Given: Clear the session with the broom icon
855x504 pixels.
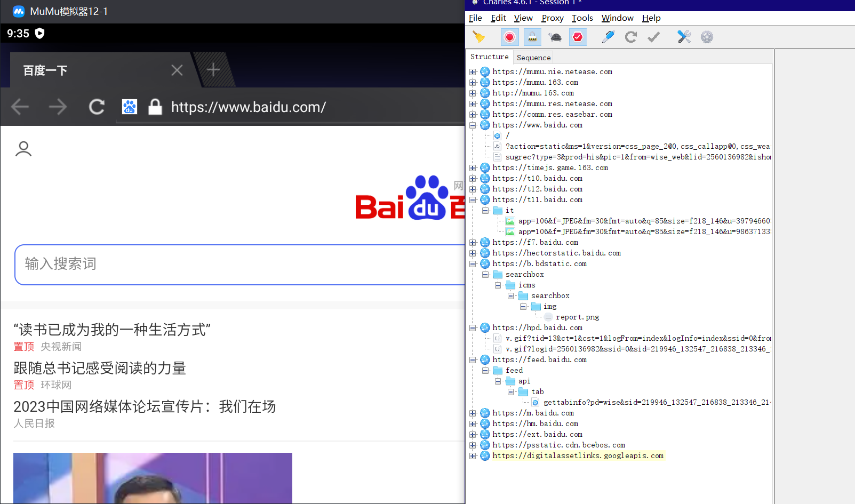Looking at the screenshot, I should pyautogui.click(x=479, y=37).
